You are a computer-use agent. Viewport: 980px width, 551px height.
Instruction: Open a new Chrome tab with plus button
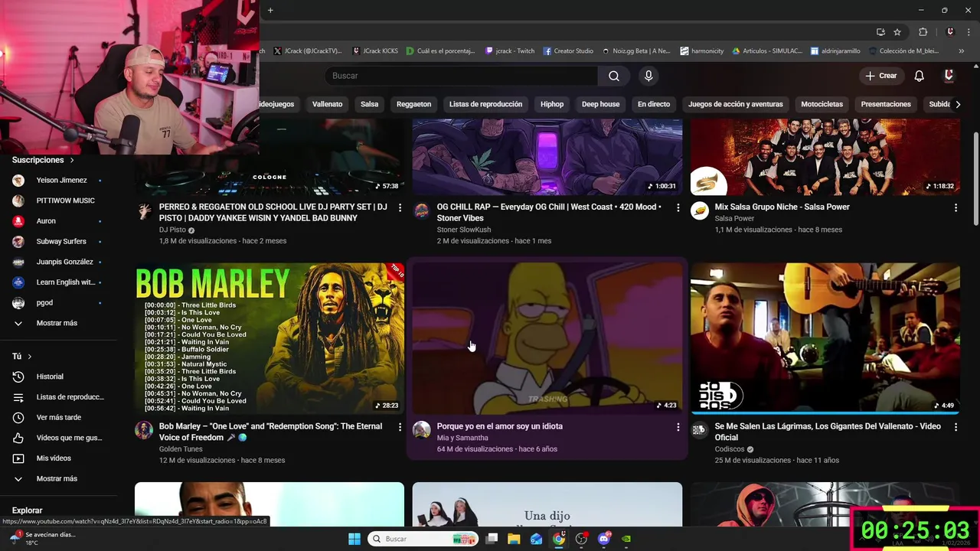click(270, 10)
